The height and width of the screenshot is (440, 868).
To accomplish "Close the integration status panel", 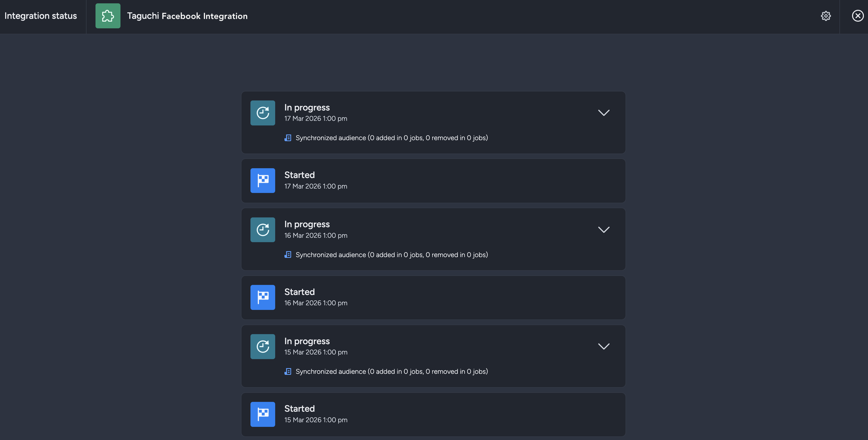I will (857, 15).
